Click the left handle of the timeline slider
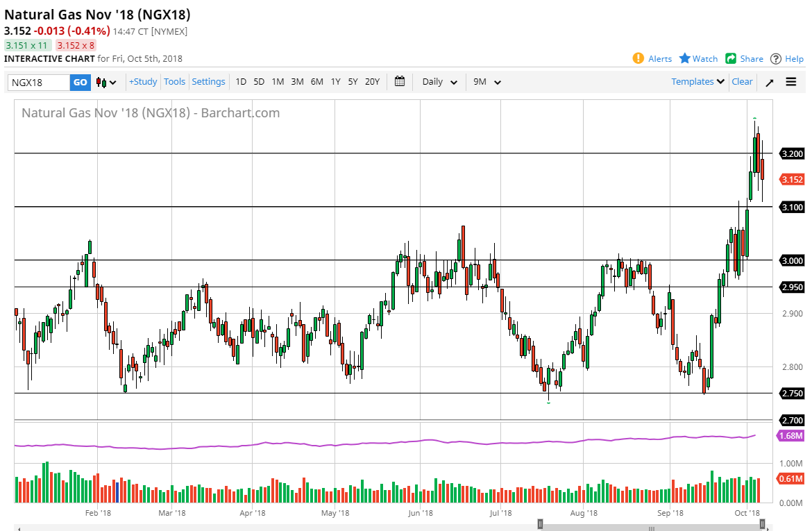 (539, 523)
